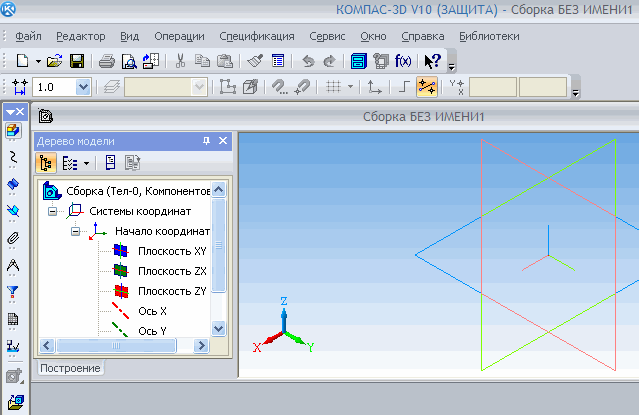639x415 pixels.
Task: Open the Variables f(x) icon
Action: click(403, 61)
